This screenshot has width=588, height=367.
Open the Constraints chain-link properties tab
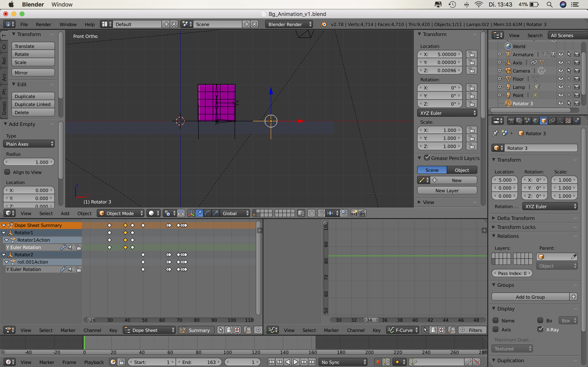tap(552, 121)
